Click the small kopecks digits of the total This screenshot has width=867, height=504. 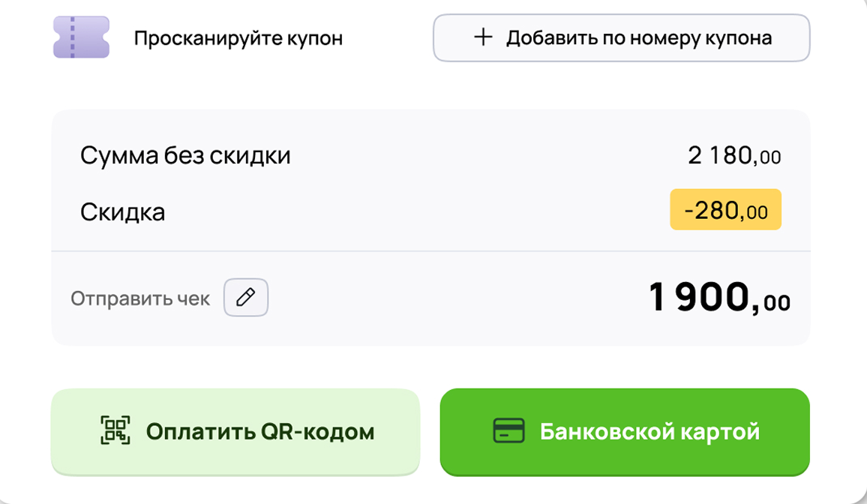click(x=777, y=302)
